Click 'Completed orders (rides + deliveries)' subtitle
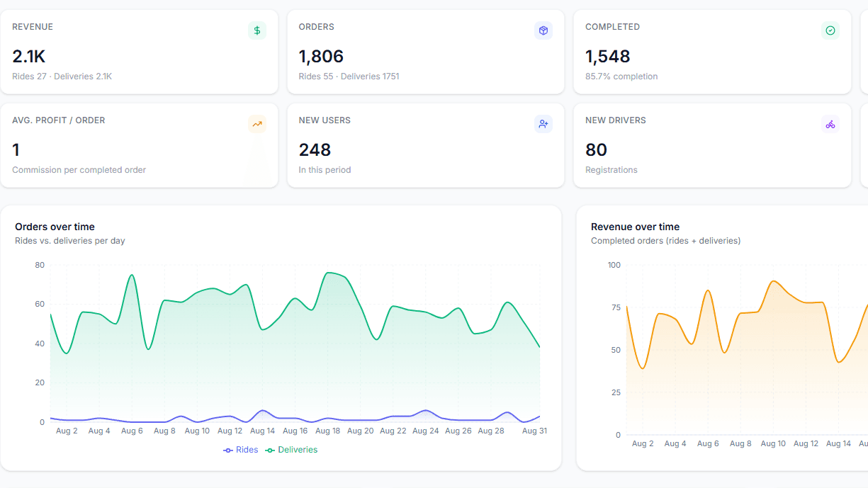The height and width of the screenshot is (488, 868). [x=666, y=241]
